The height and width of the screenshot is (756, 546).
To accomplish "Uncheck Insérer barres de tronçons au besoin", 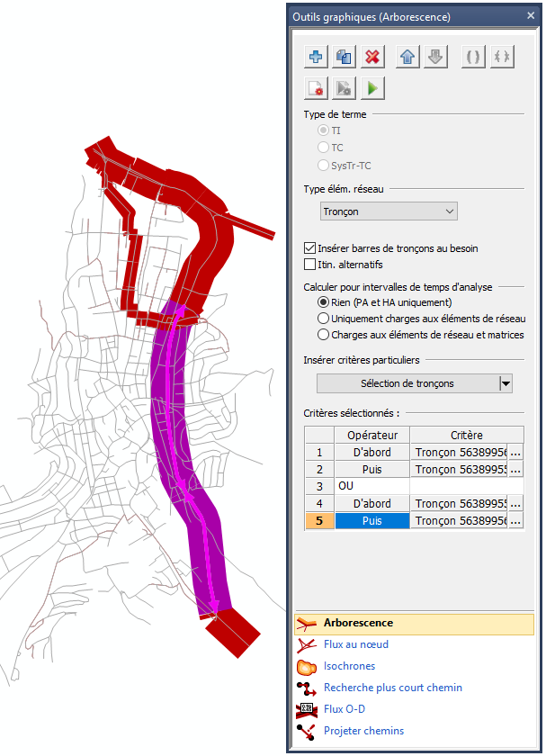I will pos(311,247).
